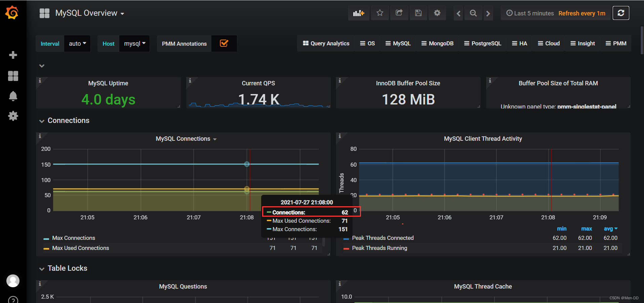Toggle Max Used Connections series in legend
Screen dimensions: 644x303
point(81,248)
